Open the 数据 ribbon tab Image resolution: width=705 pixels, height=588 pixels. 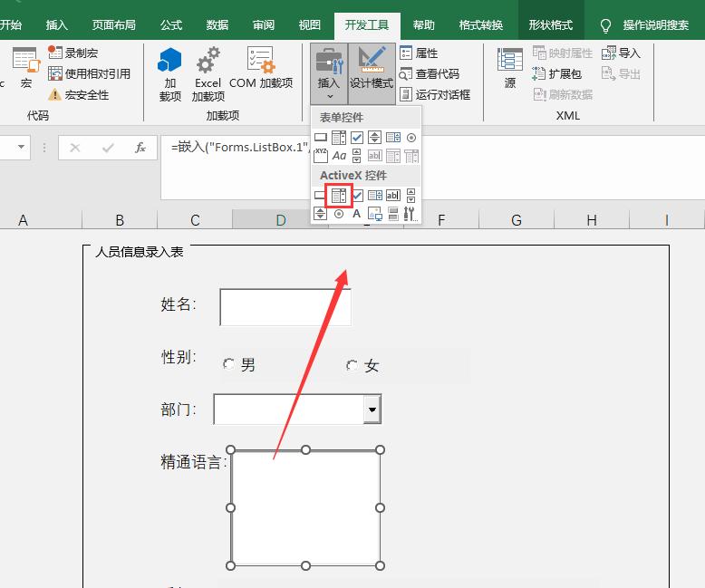pyautogui.click(x=217, y=24)
